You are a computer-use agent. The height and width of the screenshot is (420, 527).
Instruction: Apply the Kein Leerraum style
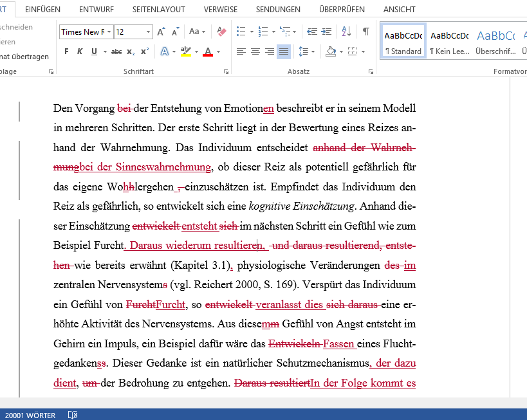point(449,41)
